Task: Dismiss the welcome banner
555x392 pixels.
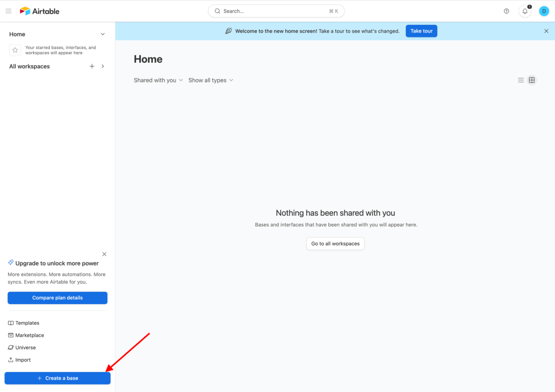Action: coord(546,31)
